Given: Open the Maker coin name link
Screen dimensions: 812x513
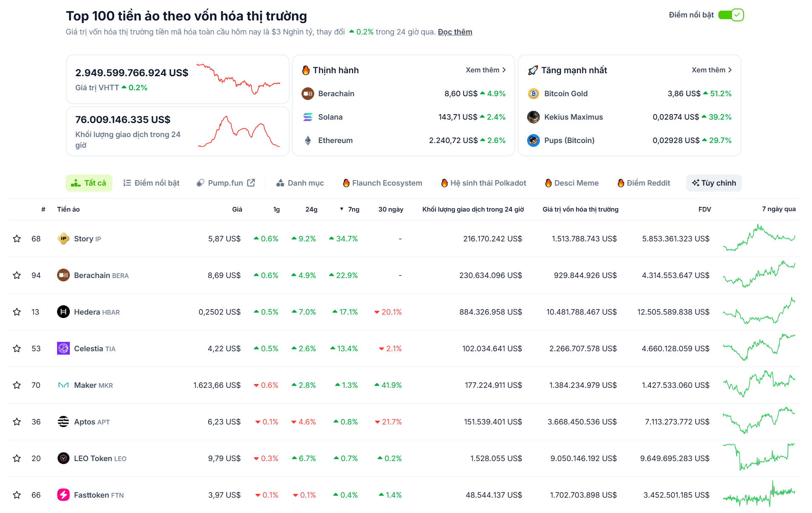Looking at the screenshot, I should coord(93,385).
